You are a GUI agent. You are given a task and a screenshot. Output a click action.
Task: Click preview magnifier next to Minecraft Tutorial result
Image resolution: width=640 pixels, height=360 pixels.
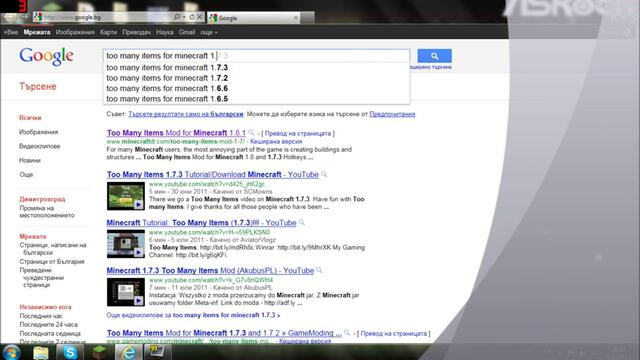[x=302, y=222]
